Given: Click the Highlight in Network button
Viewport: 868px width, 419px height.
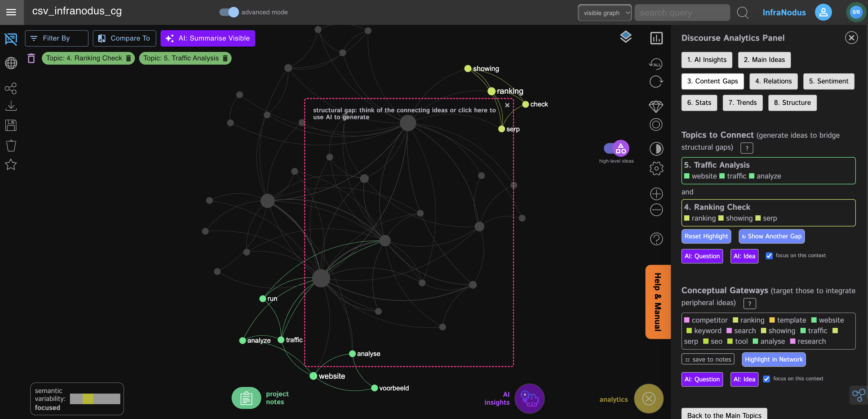Looking at the screenshot, I should pos(774,359).
